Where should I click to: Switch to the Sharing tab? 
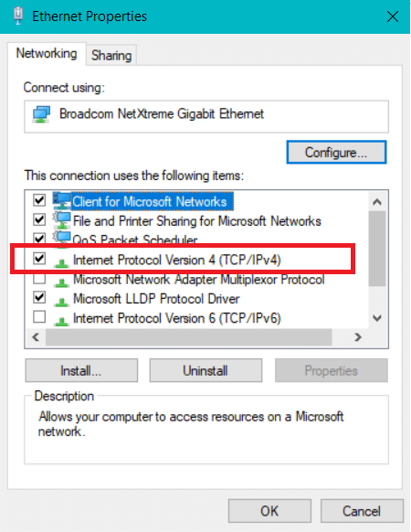[x=111, y=55]
